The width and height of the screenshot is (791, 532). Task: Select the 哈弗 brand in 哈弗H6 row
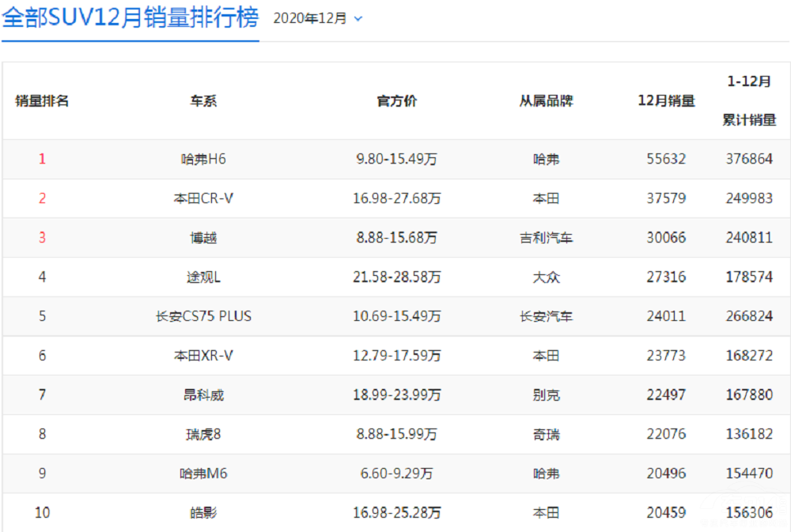click(x=547, y=160)
